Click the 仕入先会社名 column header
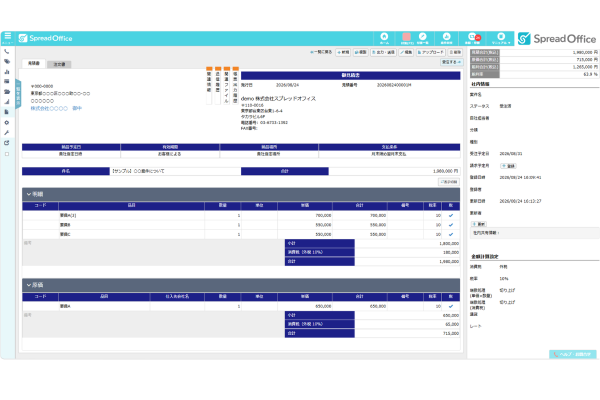 tap(177, 297)
